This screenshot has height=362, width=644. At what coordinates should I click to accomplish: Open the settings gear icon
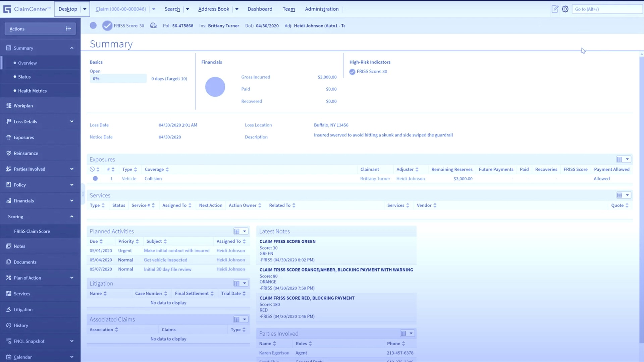click(565, 9)
